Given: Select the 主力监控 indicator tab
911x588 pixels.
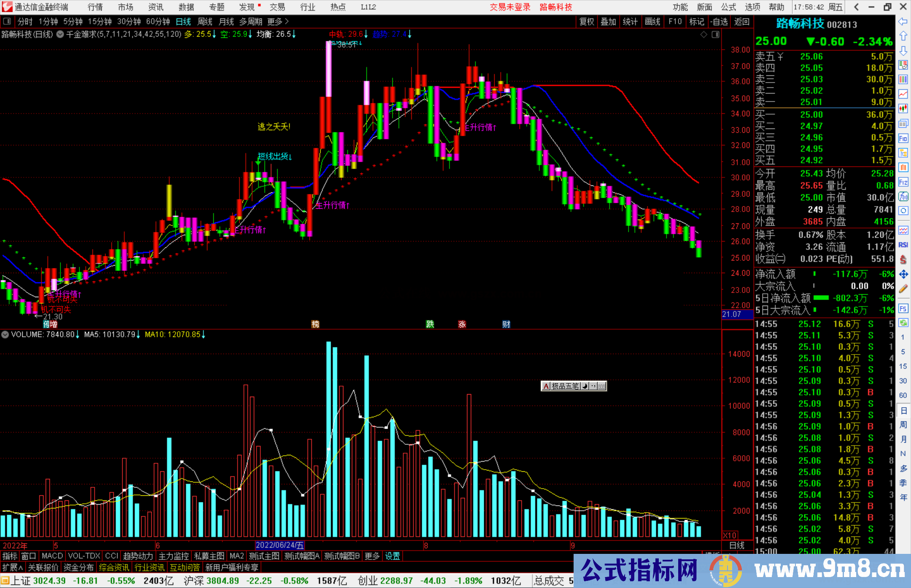Looking at the screenshot, I should tap(174, 556).
